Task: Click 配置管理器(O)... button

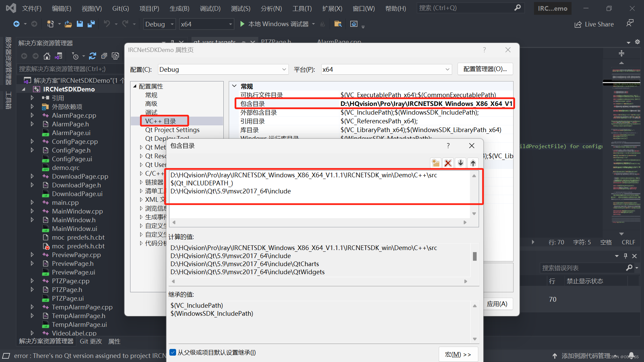Action: click(x=485, y=69)
